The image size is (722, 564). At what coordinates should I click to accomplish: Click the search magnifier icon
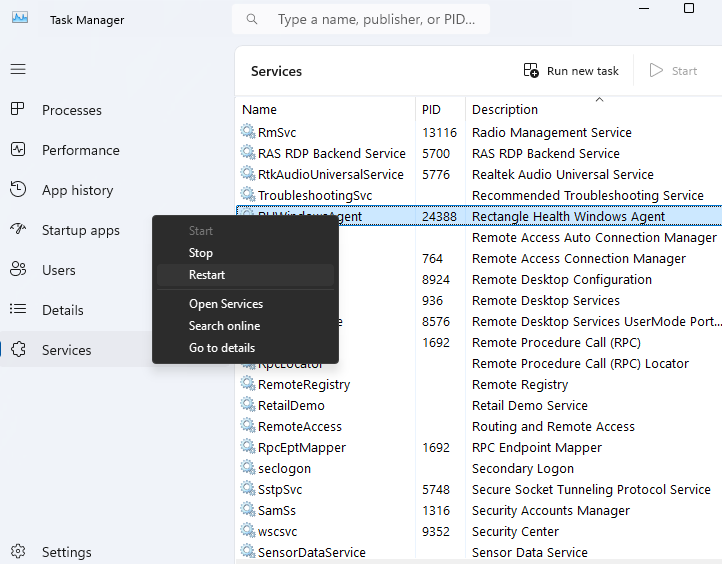(252, 19)
